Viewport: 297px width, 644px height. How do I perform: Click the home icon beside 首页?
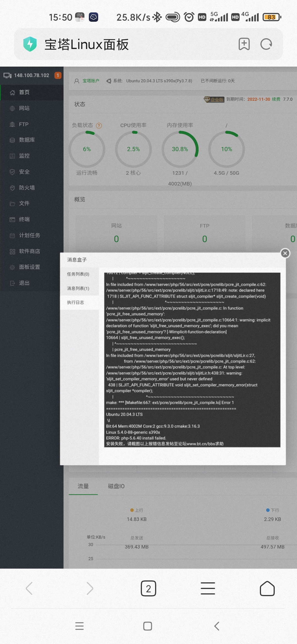[x=12, y=92]
